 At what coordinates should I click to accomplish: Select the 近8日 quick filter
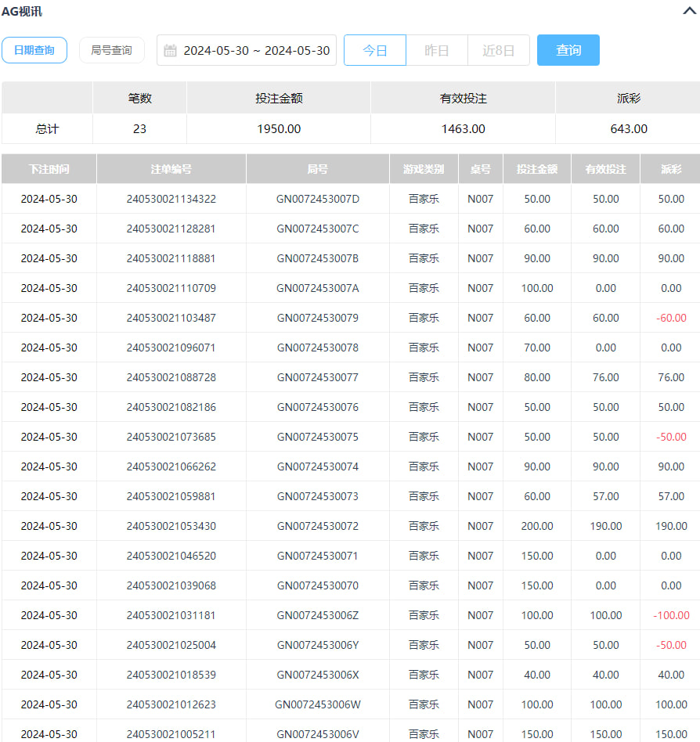coord(499,50)
